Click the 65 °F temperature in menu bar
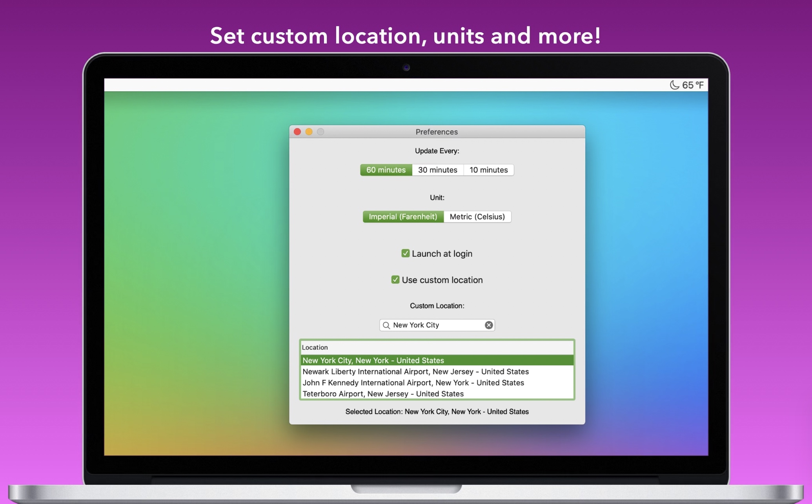812x504 pixels. pyautogui.click(x=693, y=85)
